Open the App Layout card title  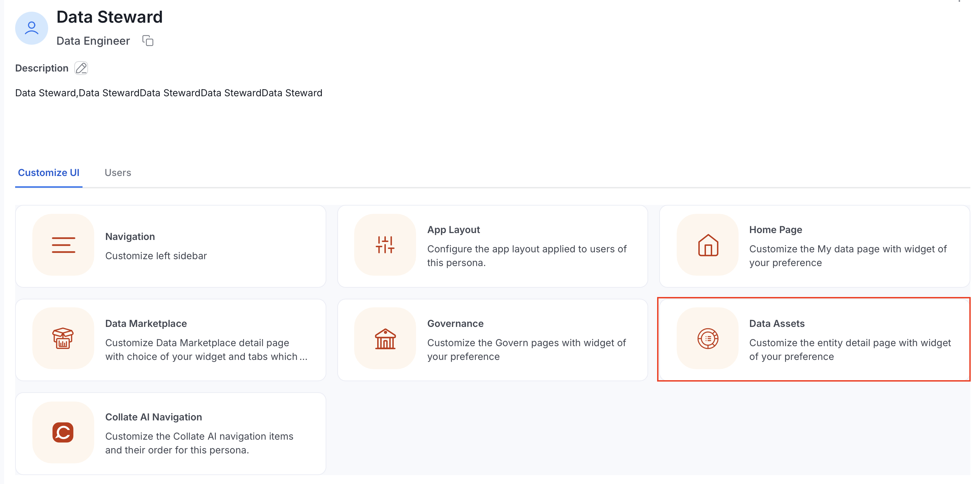point(454,230)
